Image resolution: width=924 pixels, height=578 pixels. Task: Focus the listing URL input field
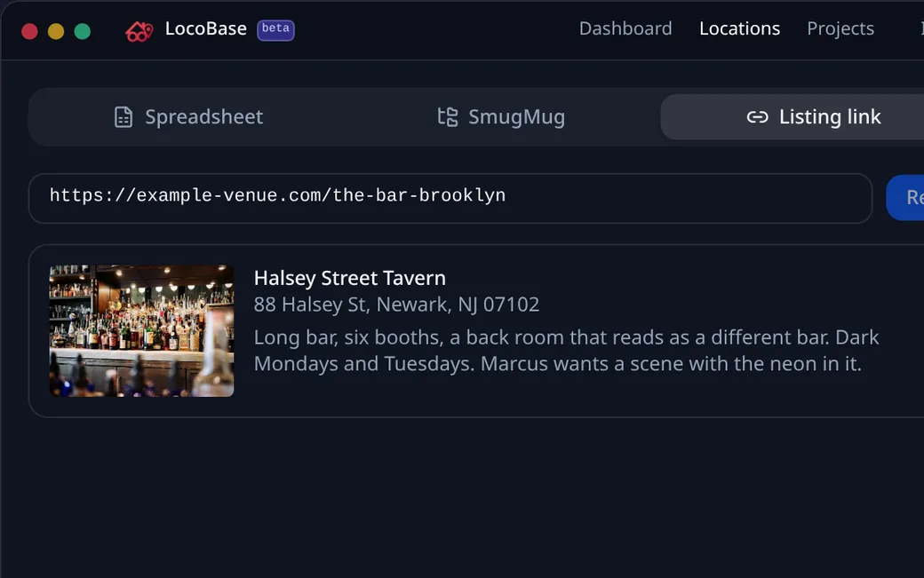[450, 198]
